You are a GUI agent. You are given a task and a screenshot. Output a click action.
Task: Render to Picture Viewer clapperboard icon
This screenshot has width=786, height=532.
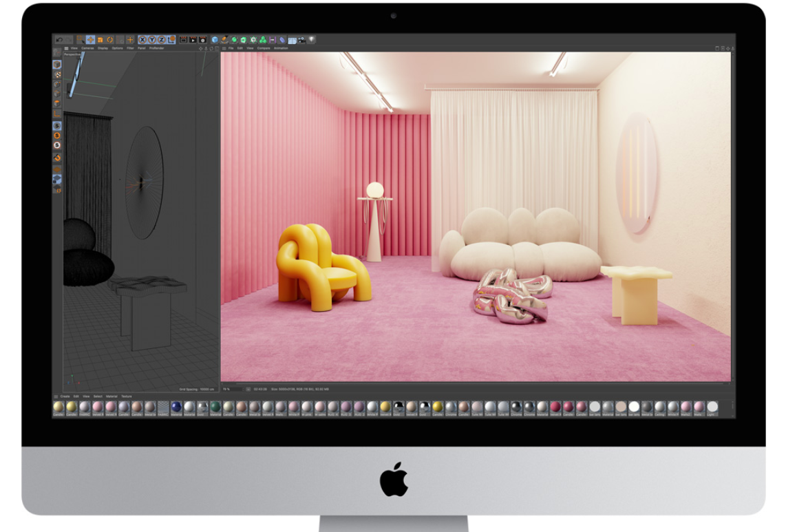[x=193, y=40]
